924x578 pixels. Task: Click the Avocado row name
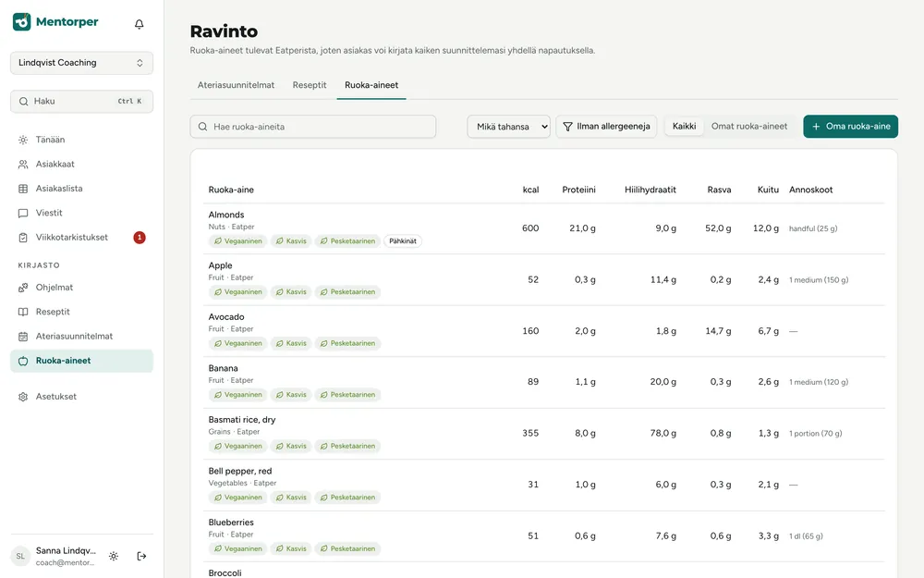coord(226,316)
